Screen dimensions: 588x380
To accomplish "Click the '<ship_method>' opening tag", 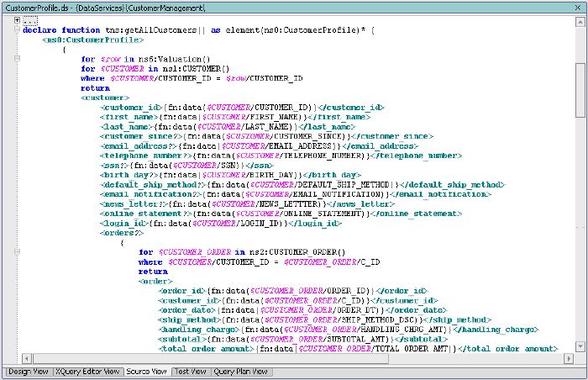I will tap(189, 320).
